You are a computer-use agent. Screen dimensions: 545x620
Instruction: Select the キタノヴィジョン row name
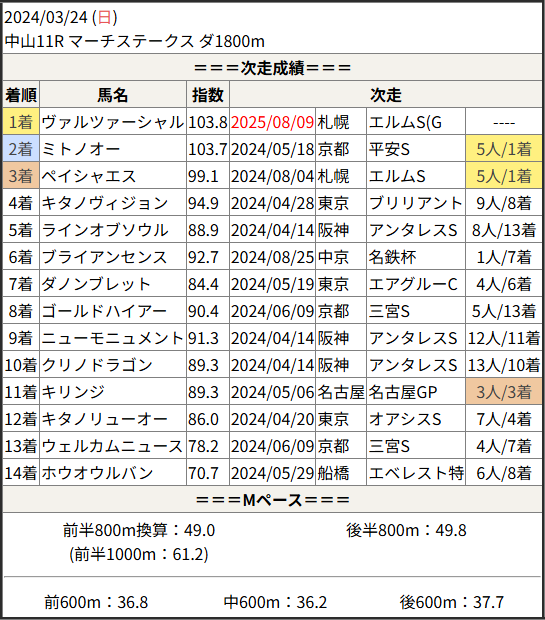coord(105,203)
